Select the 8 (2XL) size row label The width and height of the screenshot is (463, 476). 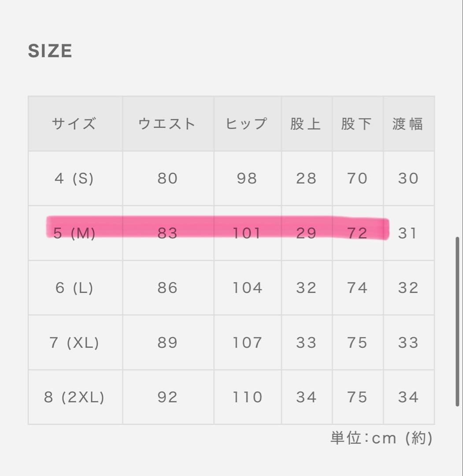(x=74, y=397)
